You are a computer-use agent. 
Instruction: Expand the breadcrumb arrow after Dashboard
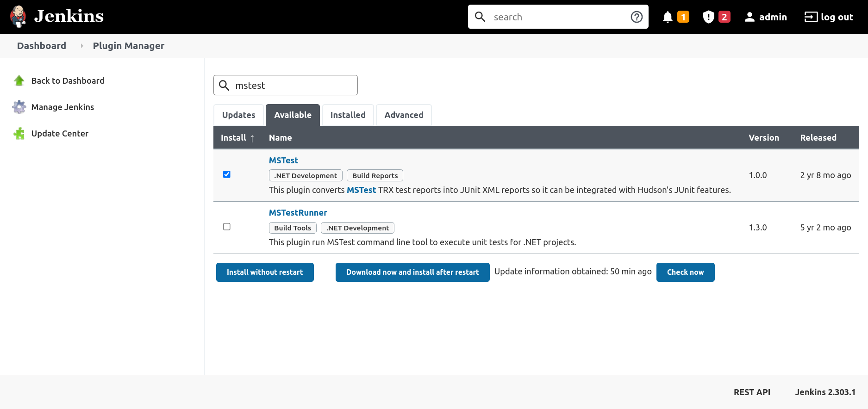(82, 46)
